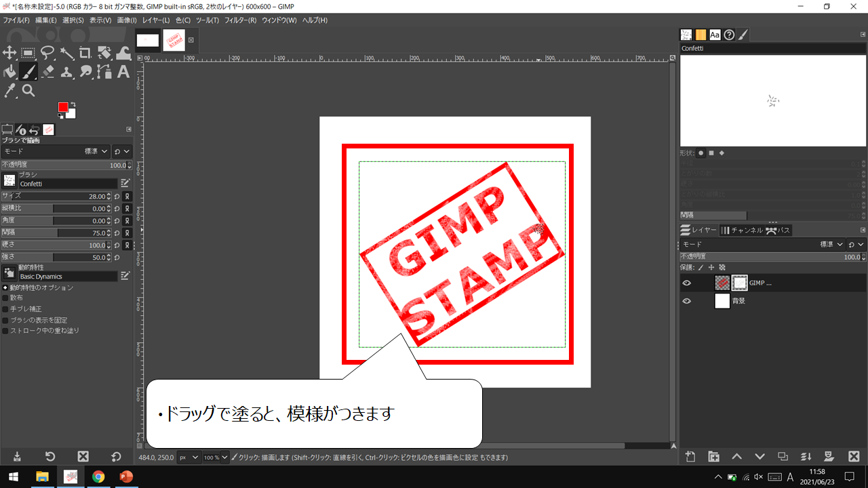
Task: Reset brush angle value
Action: coord(117,220)
